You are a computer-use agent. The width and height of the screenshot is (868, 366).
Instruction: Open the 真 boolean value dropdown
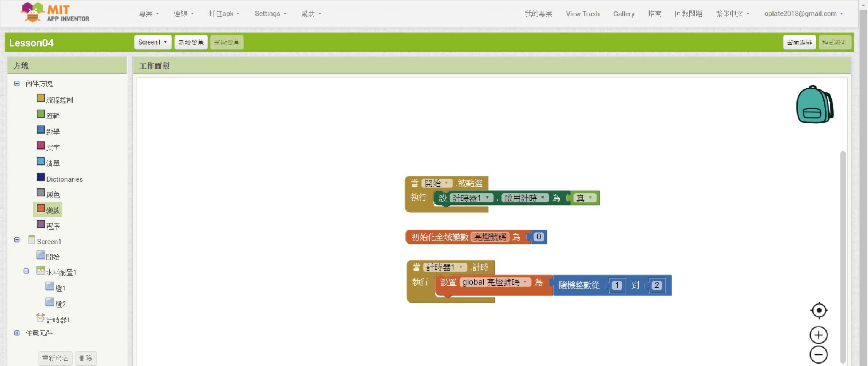coord(590,198)
